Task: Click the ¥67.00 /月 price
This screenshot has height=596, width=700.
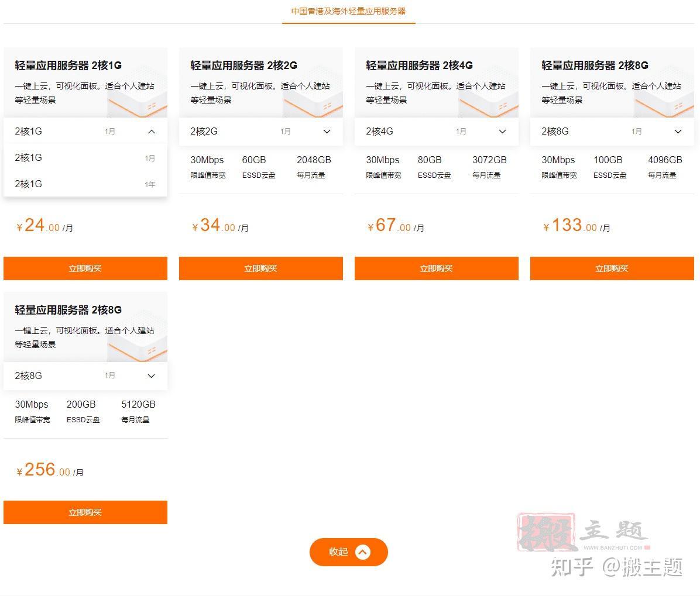Action: (396, 225)
